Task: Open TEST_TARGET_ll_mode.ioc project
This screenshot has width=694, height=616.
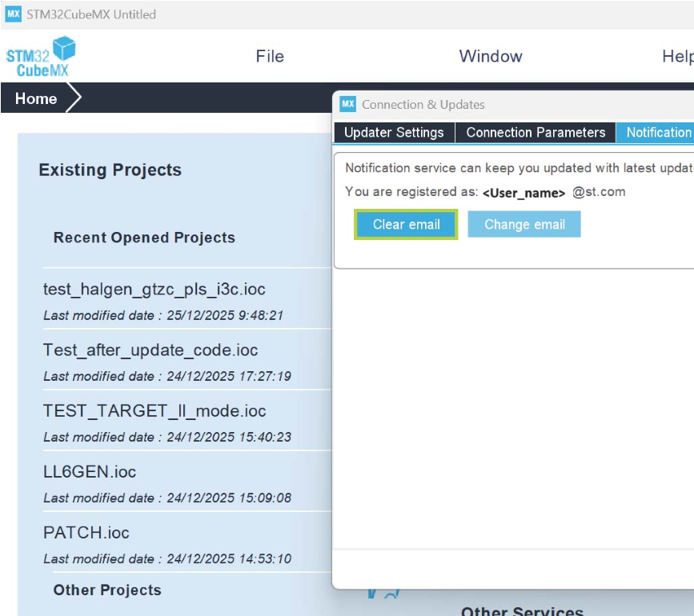Action: click(154, 411)
